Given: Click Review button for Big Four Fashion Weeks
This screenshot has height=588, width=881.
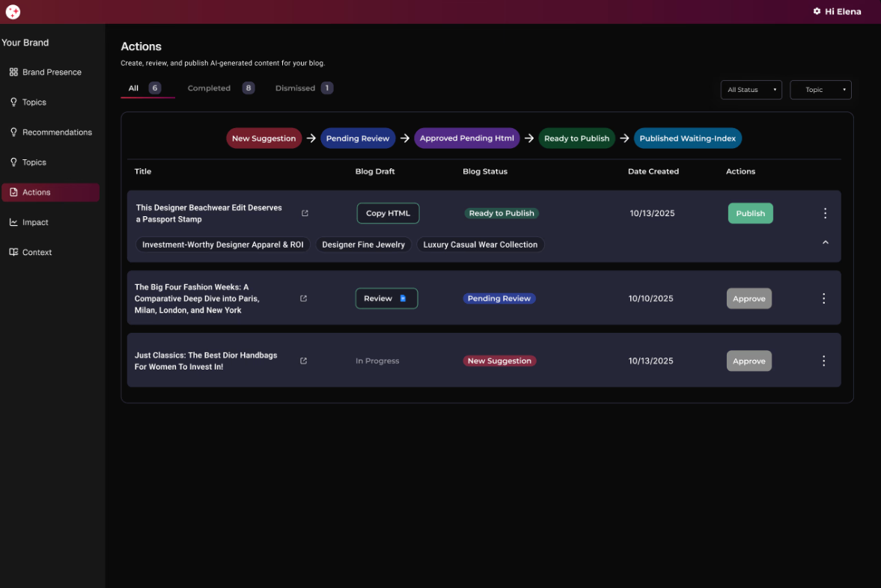Looking at the screenshot, I should pos(385,298).
